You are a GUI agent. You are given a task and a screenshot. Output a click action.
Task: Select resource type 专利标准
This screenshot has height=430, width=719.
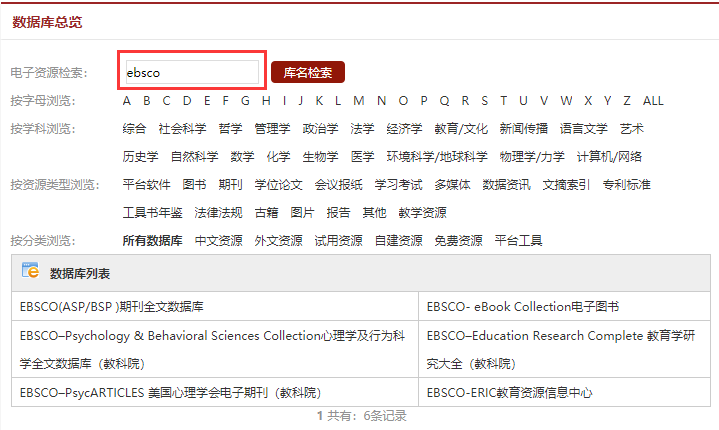click(x=626, y=185)
